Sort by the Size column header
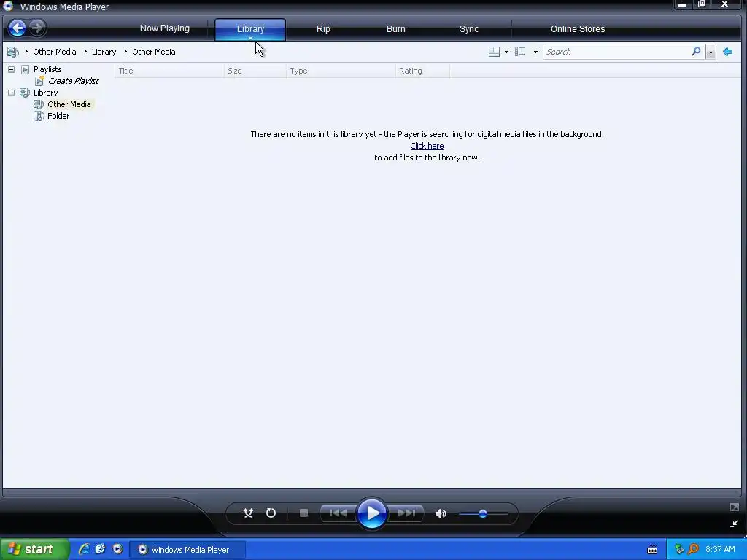 tap(255, 71)
